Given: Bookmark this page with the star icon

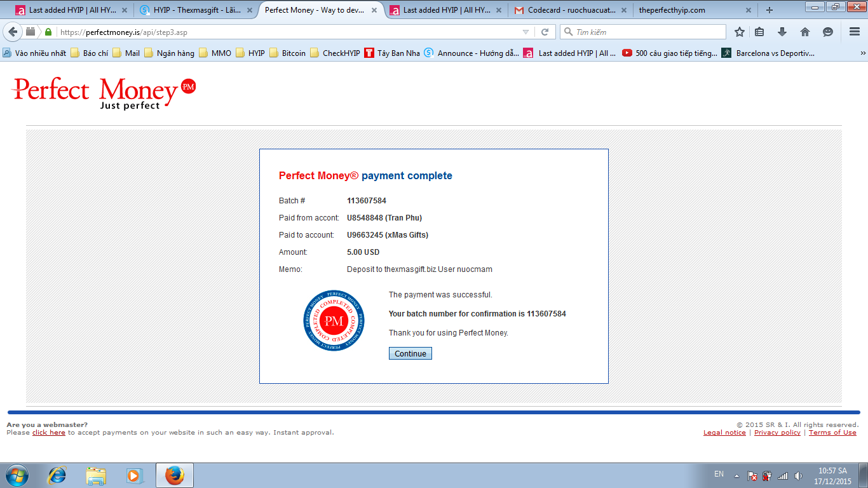Looking at the screenshot, I should pos(740,32).
